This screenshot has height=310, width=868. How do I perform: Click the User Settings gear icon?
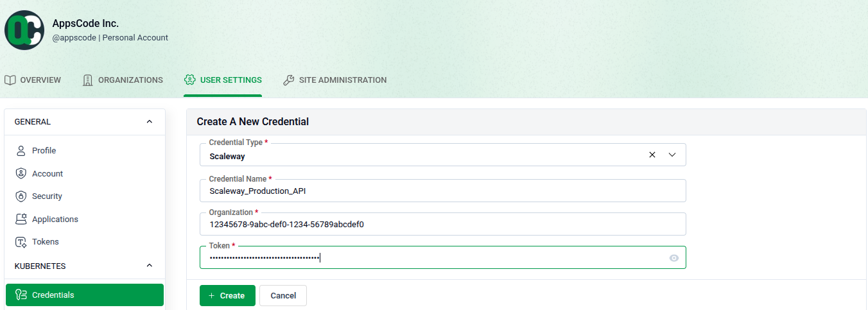tap(189, 80)
